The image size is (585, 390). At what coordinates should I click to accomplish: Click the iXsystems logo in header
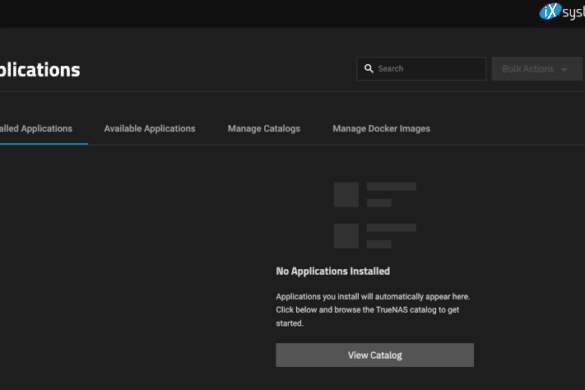(x=562, y=12)
